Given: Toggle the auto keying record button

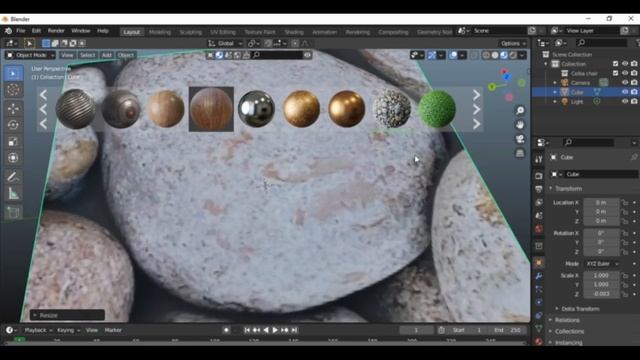Looking at the screenshot, I should (x=227, y=330).
